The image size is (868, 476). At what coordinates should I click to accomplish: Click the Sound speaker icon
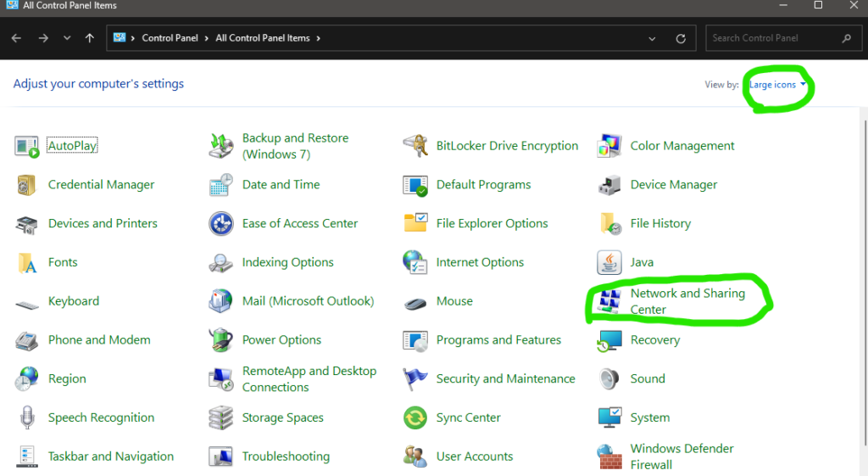(x=609, y=379)
